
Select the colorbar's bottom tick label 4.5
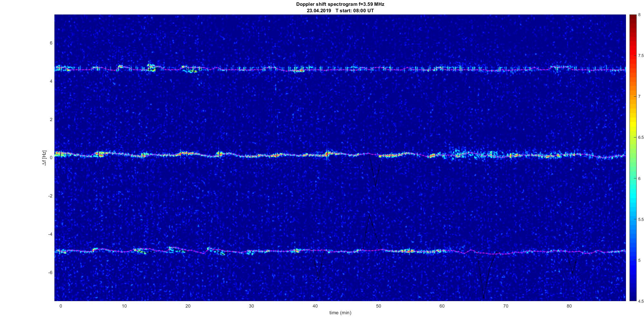click(x=641, y=301)
